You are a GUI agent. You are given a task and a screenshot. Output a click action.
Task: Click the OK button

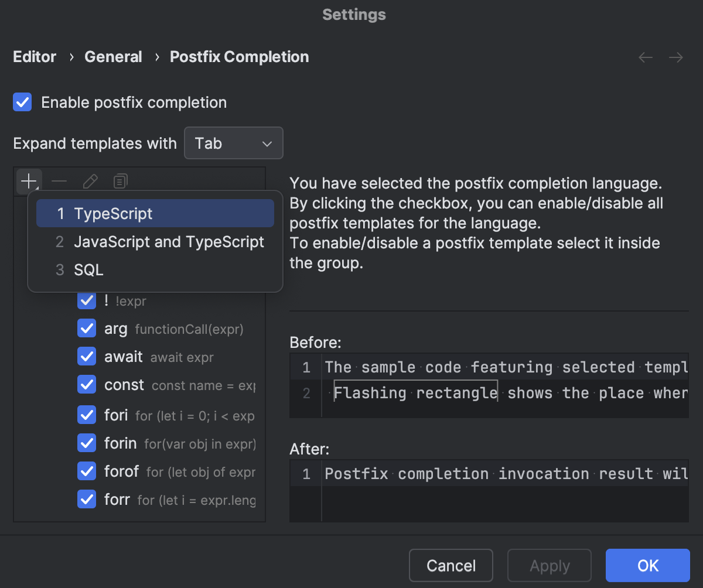(x=648, y=566)
